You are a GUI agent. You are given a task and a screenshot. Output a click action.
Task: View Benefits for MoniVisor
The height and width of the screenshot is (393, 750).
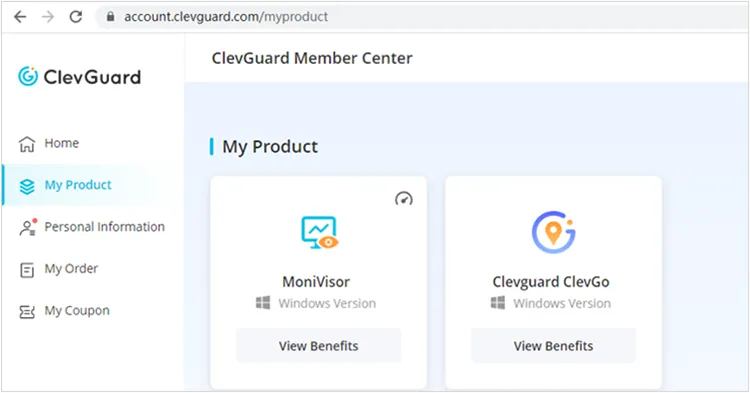(319, 346)
